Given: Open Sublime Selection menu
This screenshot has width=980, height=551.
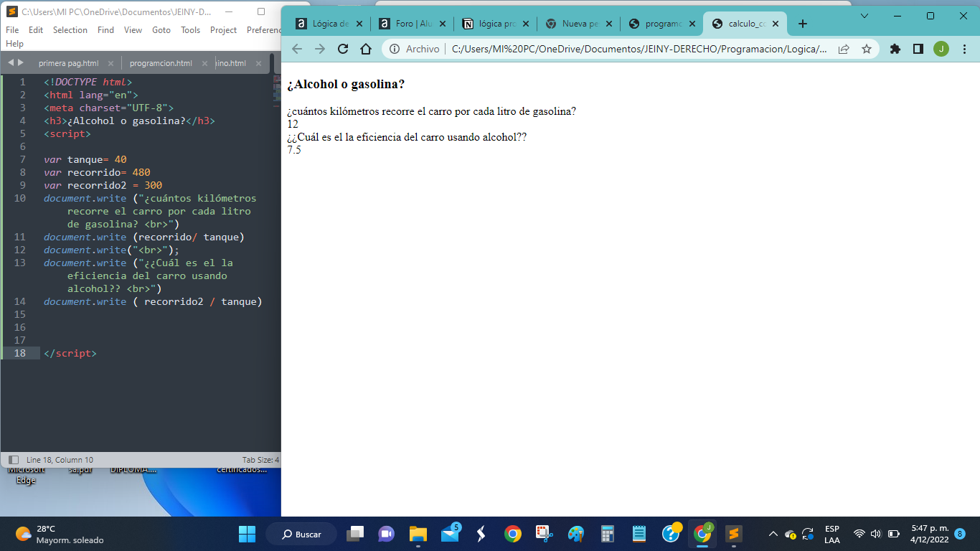Looking at the screenshot, I should (70, 30).
